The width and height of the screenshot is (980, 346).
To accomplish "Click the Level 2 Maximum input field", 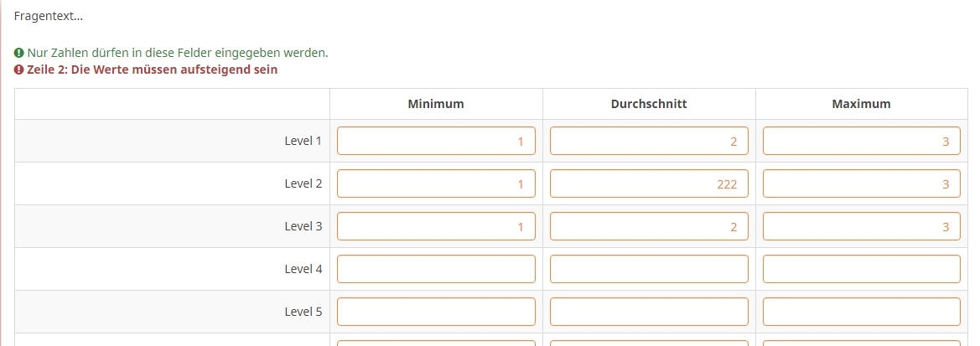I will pyautogui.click(x=861, y=184).
